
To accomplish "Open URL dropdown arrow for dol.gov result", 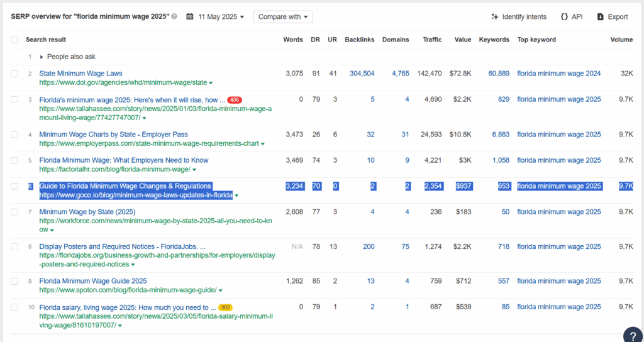I will click(211, 83).
